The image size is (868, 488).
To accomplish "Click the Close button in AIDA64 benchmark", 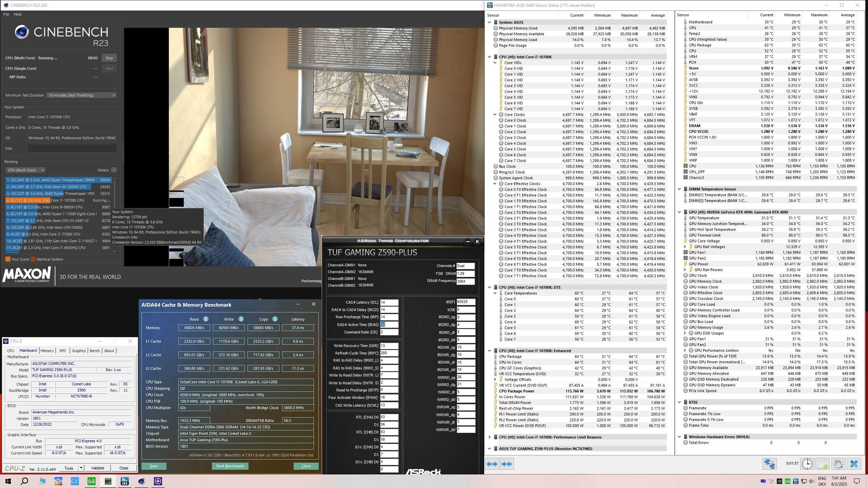I will pyautogui.click(x=306, y=466).
